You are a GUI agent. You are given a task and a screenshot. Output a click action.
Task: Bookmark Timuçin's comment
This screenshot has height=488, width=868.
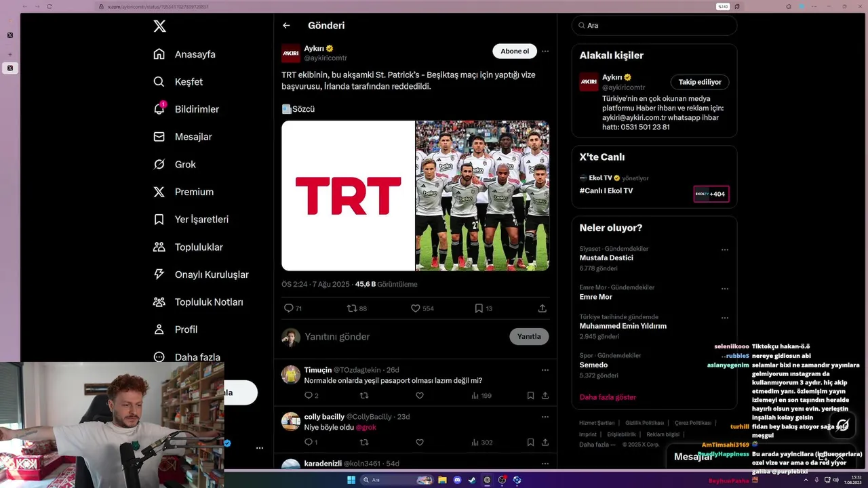coord(530,396)
